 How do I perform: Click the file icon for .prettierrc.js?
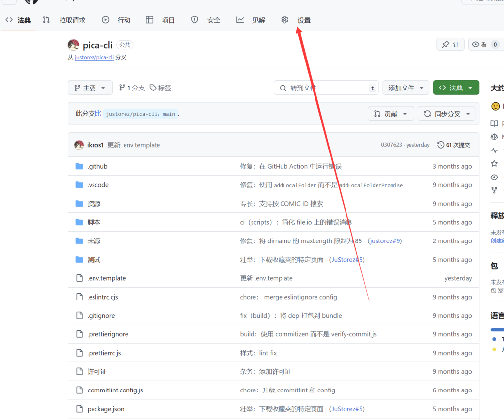point(79,353)
